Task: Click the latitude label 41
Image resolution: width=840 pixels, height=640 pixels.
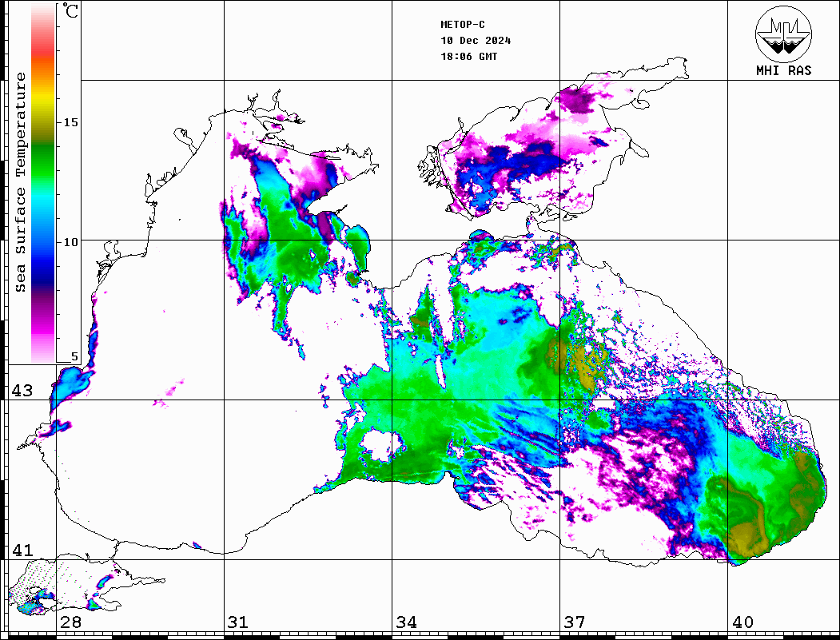Action: pos(22,551)
